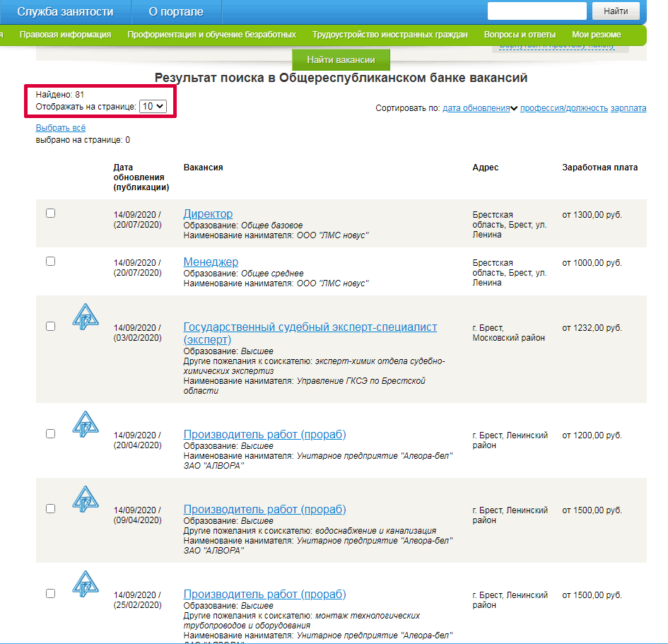This screenshot has width=668, height=644.
Task: Check the box for прораб vacancy dated 09/04/2020
Action: pyautogui.click(x=50, y=508)
